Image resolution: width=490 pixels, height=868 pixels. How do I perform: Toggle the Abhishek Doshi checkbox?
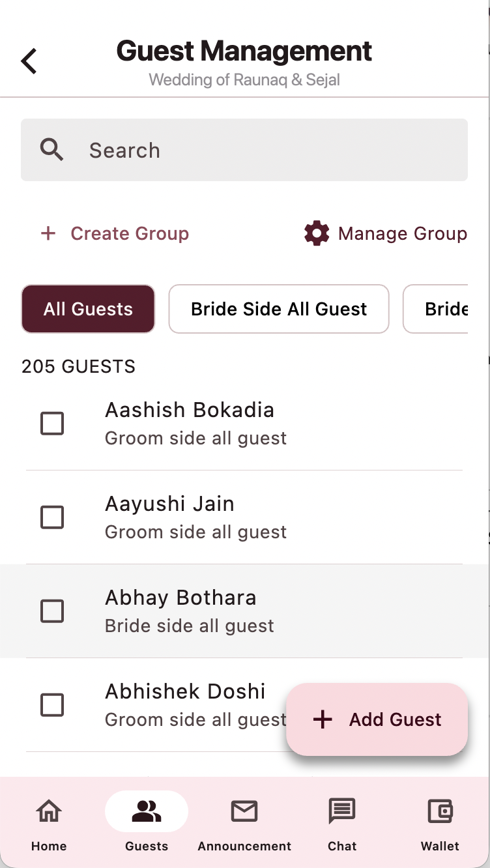coord(52,705)
